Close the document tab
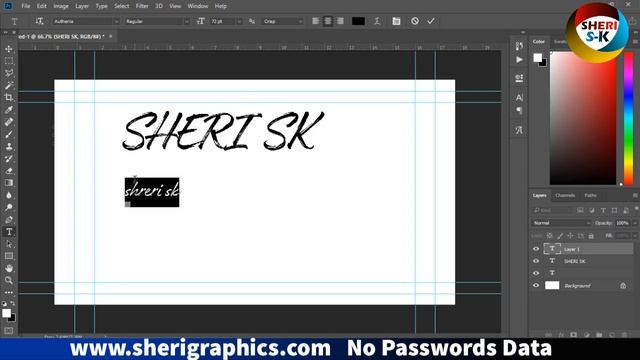Viewport: 640px width, 360px height. point(111,36)
